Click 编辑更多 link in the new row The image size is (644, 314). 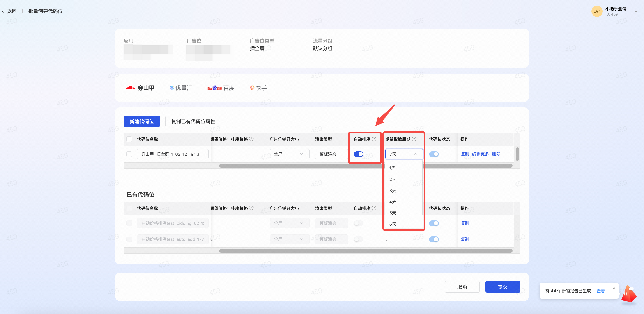coord(480,154)
